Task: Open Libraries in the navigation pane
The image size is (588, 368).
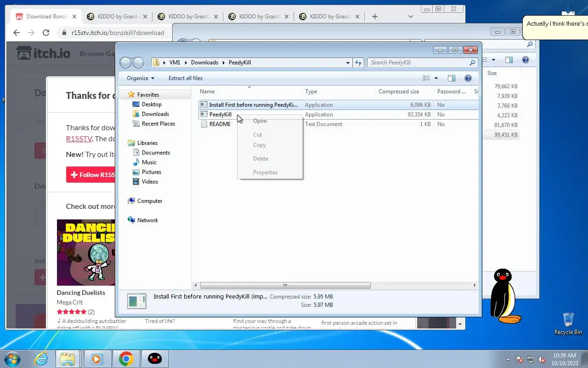Action: (x=147, y=143)
